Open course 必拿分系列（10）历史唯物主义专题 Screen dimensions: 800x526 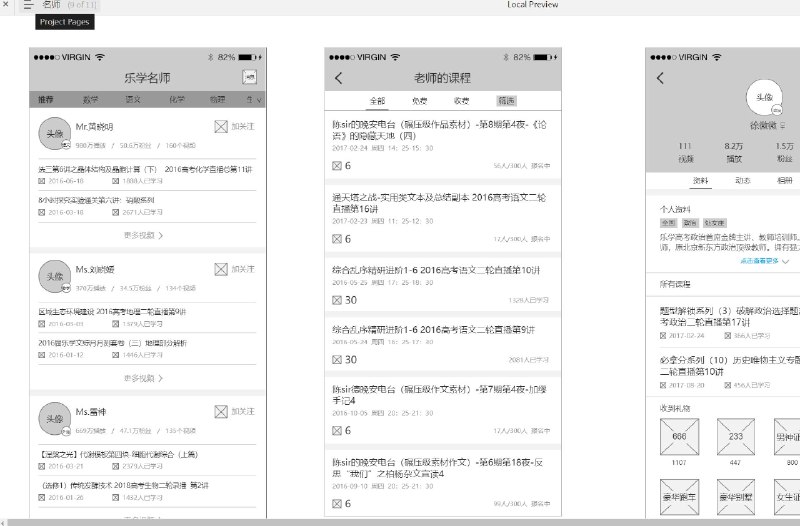pyautogui.click(x=730, y=365)
